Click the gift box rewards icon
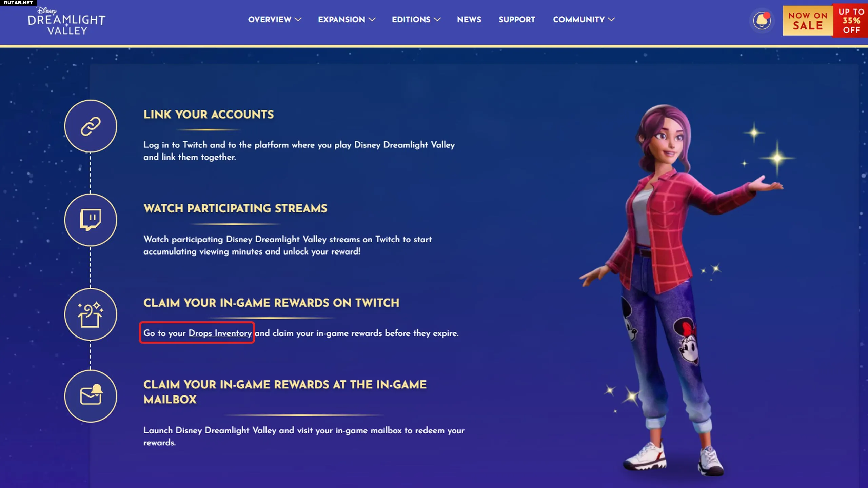This screenshot has width=868, height=488. [x=91, y=314]
